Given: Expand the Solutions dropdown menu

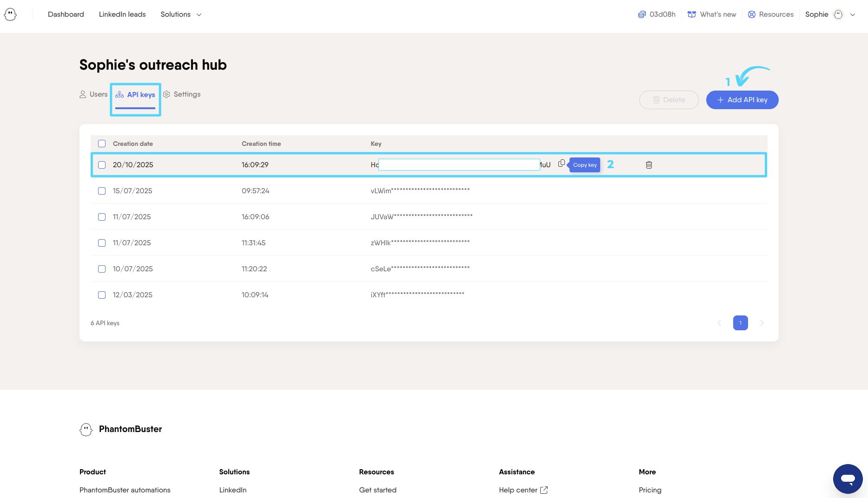Looking at the screenshot, I should coord(181,14).
